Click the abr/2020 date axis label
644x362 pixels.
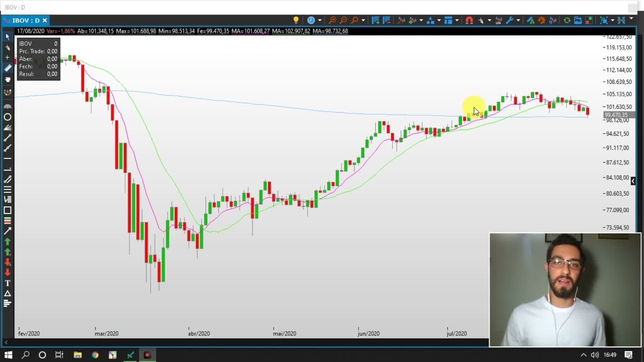tap(199, 334)
